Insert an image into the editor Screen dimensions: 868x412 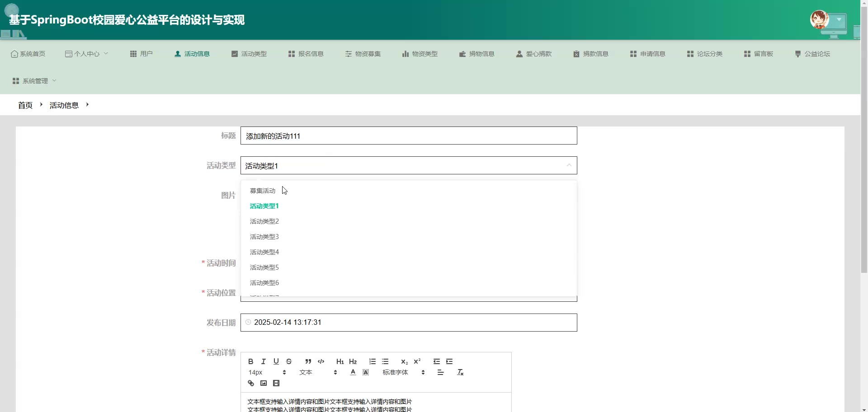point(264,383)
